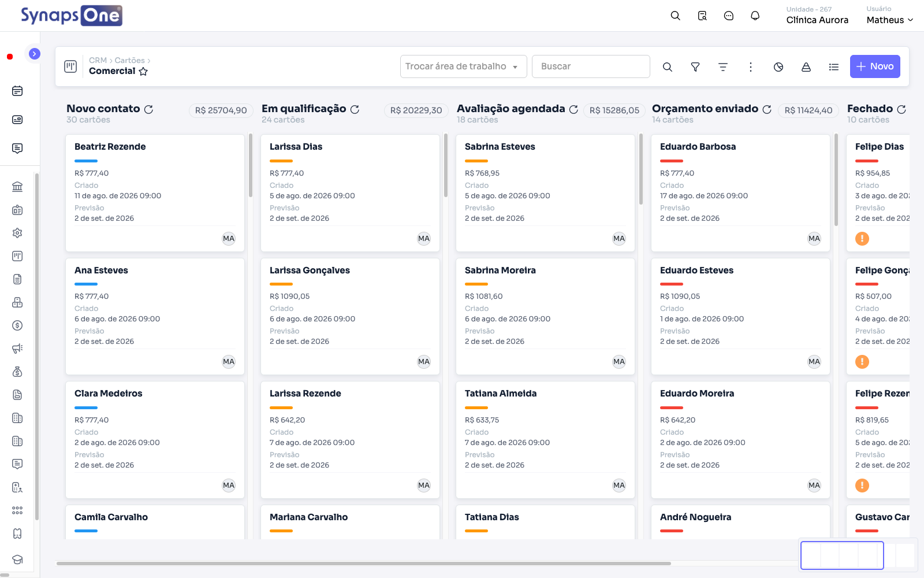Open the user Matheus dropdown

tap(890, 20)
